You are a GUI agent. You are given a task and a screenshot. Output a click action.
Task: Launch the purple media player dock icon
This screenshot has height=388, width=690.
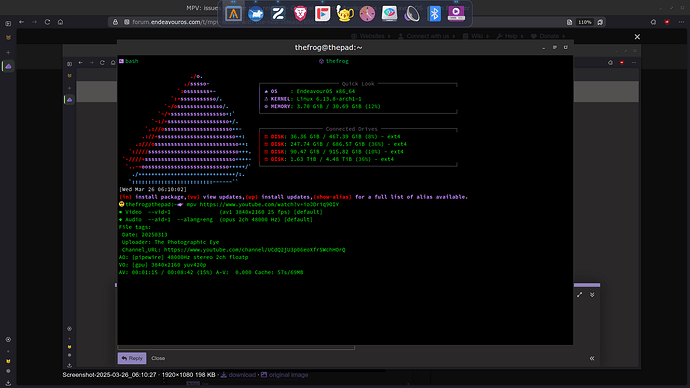(456, 14)
